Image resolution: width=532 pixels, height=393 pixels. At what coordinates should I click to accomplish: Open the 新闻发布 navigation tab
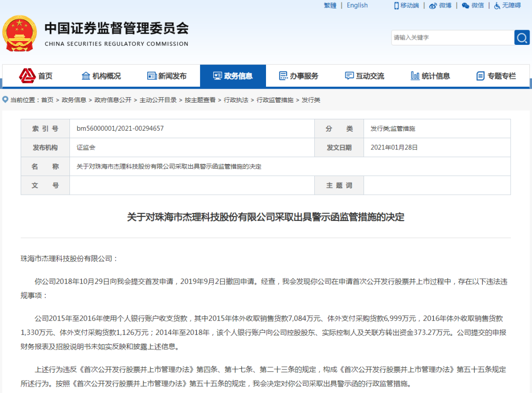point(167,76)
